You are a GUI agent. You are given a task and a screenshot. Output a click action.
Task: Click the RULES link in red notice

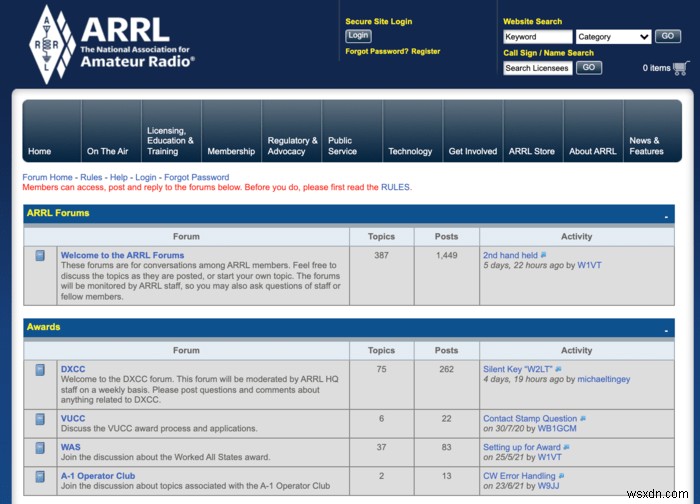pos(395,187)
